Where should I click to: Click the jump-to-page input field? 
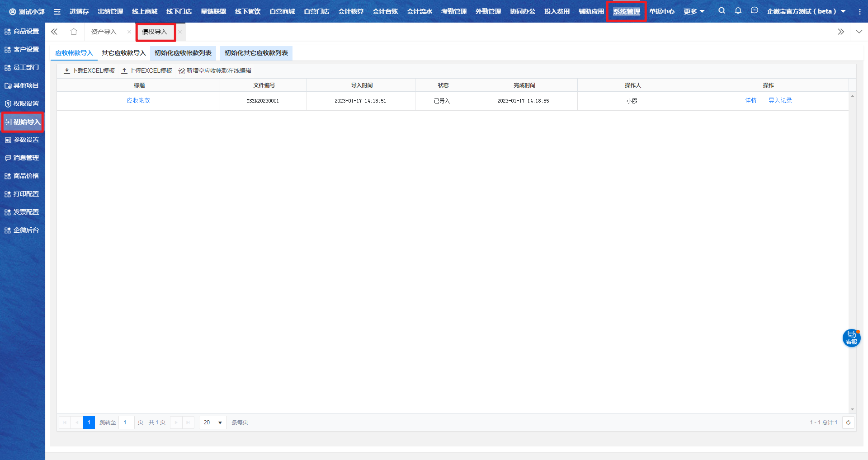point(126,422)
